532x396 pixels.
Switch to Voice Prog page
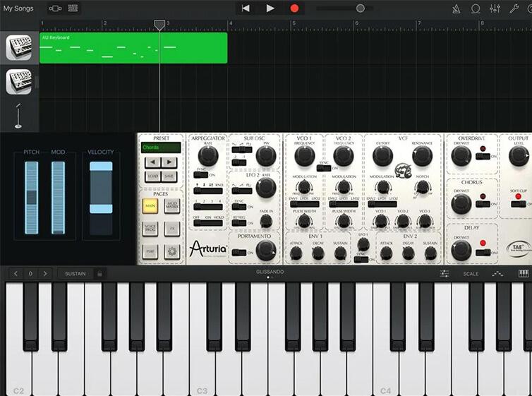150,229
